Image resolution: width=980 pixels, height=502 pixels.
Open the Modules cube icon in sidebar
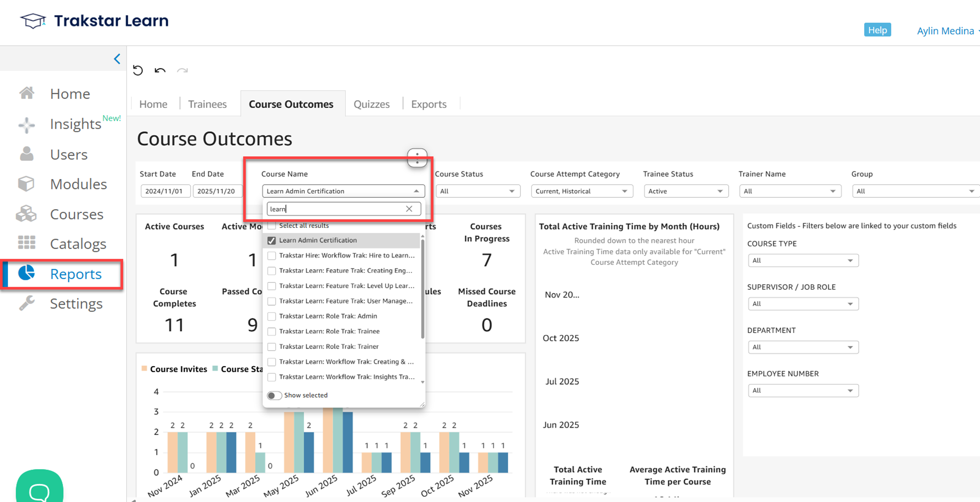26,184
